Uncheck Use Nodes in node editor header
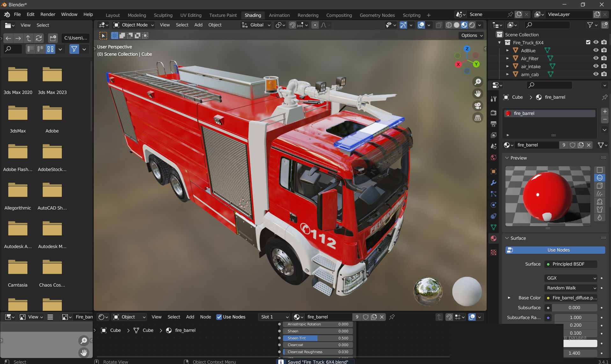The image size is (611, 364). [219, 317]
